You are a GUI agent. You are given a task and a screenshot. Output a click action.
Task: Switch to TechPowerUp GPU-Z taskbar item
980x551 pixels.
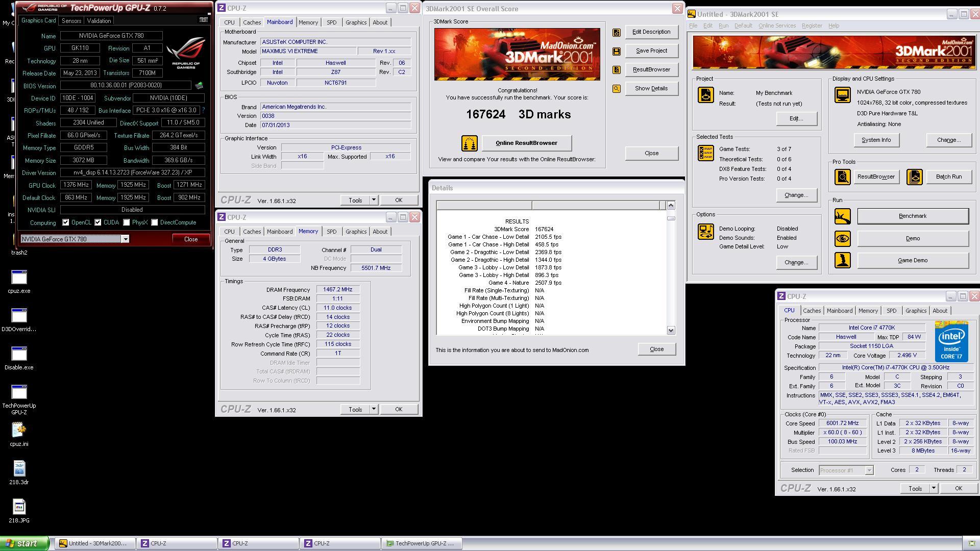coord(423,544)
